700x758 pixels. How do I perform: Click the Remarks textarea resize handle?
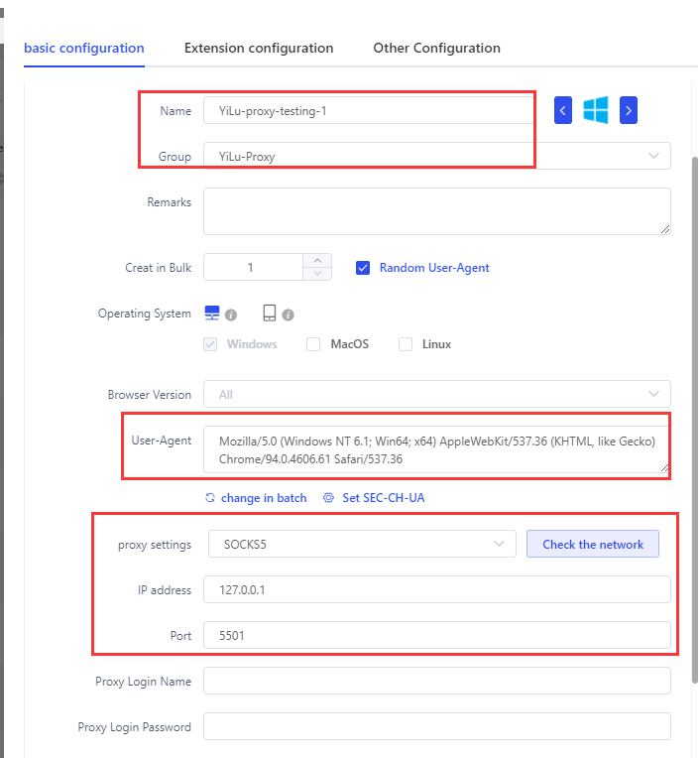point(665,229)
